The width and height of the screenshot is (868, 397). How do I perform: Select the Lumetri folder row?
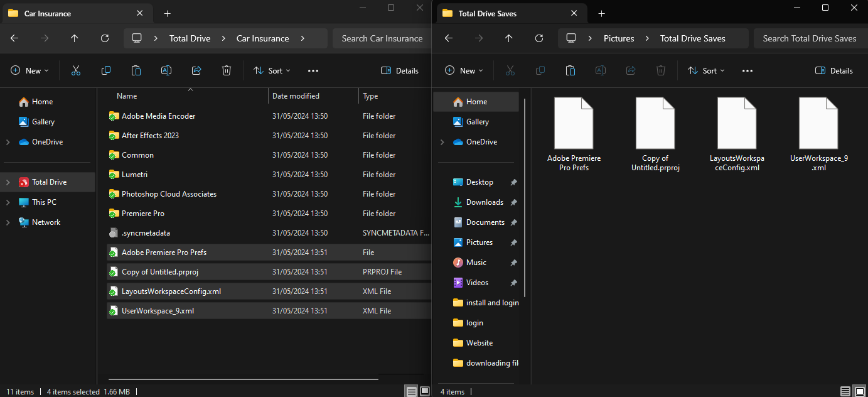269,175
